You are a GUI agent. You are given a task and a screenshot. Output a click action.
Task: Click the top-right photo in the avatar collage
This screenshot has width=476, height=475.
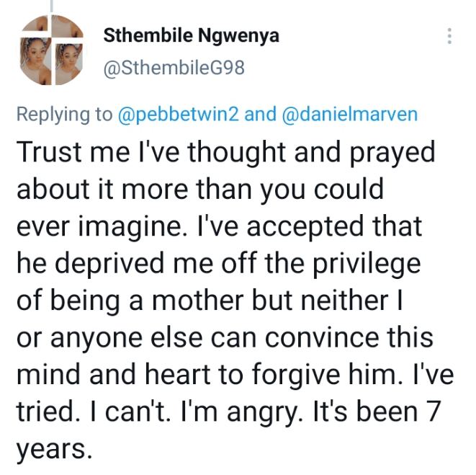pos(66,27)
